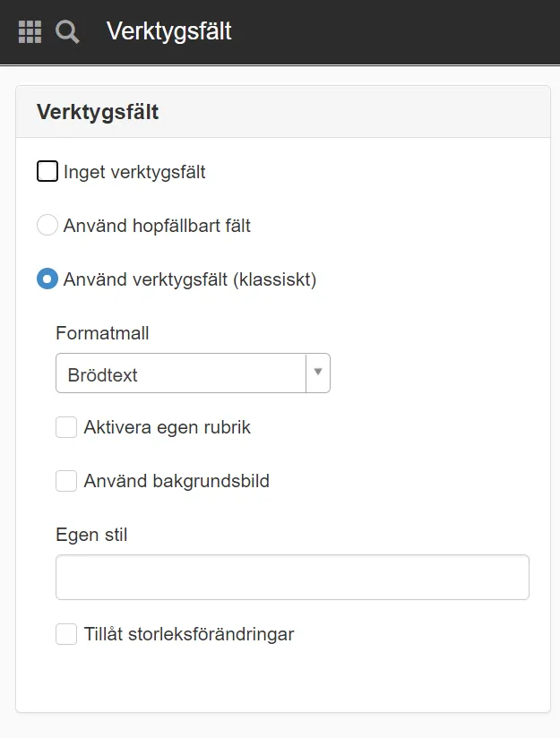Open the apps grid menu
560x738 pixels.
(x=29, y=32)
